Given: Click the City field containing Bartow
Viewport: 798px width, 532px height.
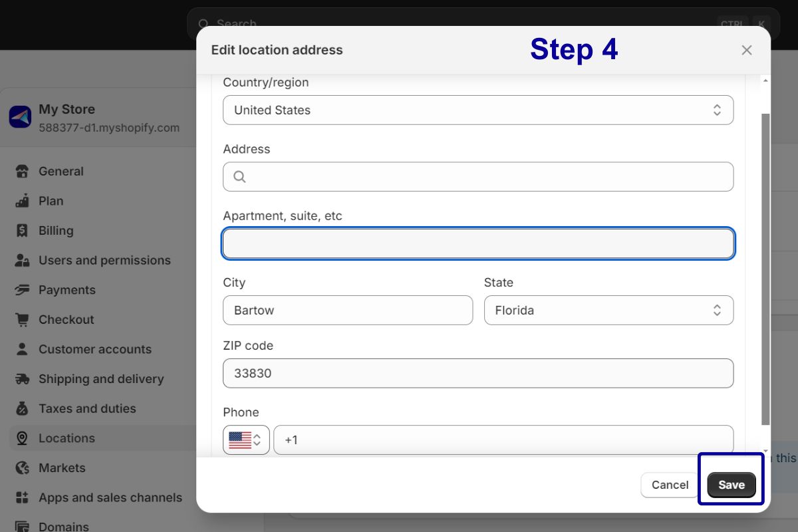Looking at the screenshot, I should click(x=348, y=311).
